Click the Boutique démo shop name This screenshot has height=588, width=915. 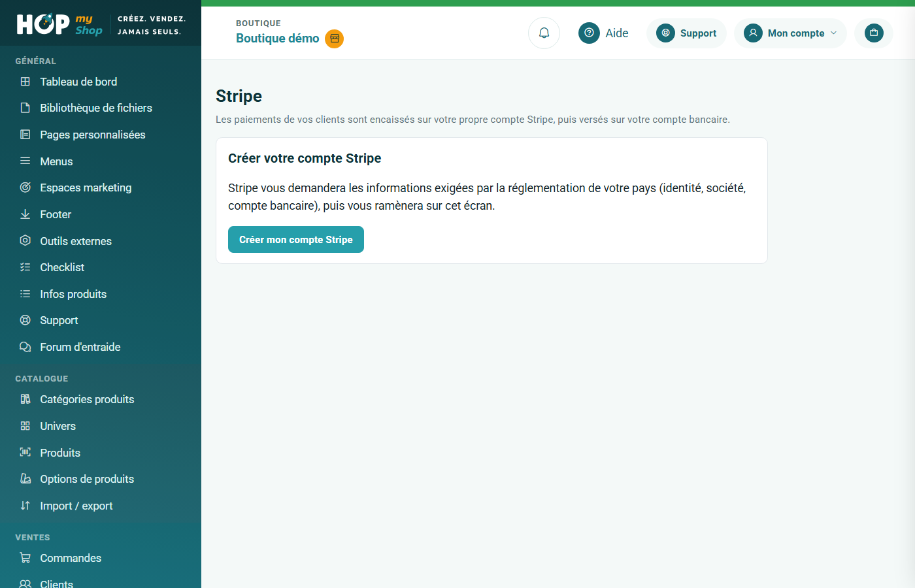[278, 39]
